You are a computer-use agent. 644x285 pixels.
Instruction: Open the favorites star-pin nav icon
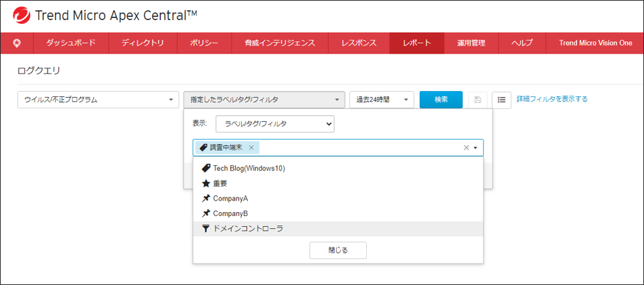pos(17,43)
